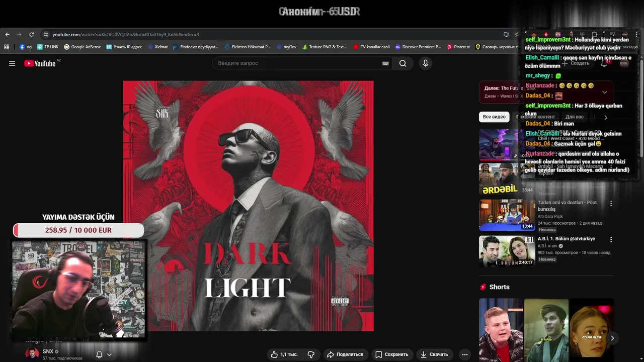Open the A.B.İ. 1. Bölüm thumbnail

pyautogui.click(x=507, y=251)
